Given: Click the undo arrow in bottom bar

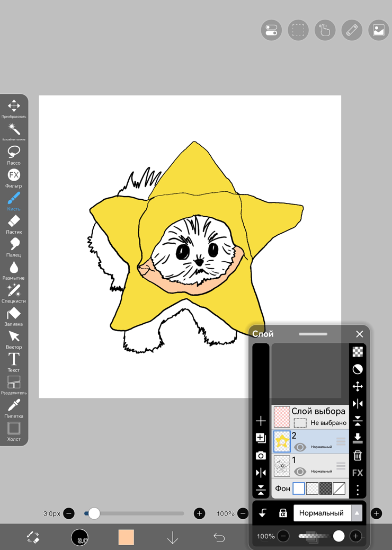Looking at the screenshot, I should coord(219,537).
